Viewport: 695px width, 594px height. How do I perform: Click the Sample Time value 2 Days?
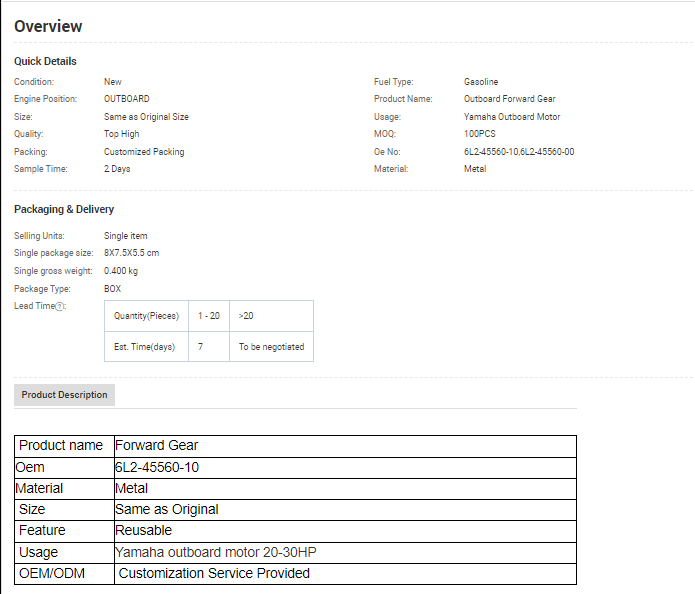(x=117, y=169)
